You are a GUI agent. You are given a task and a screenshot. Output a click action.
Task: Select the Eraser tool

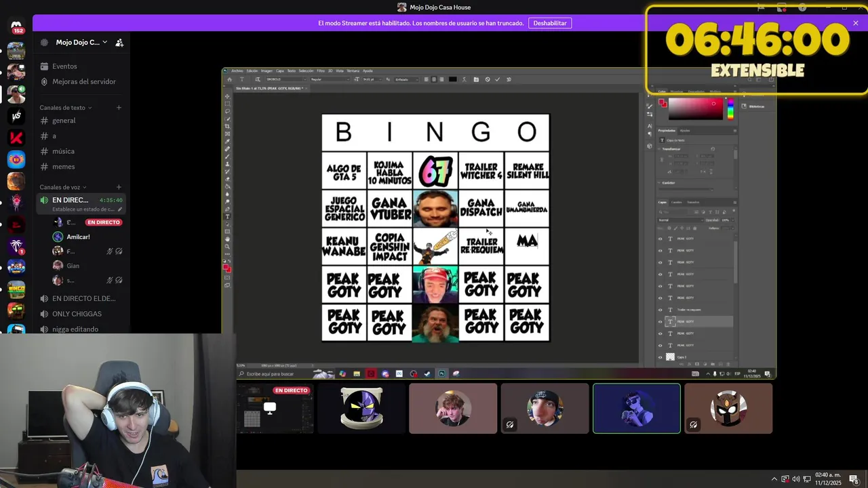(227, 179)
